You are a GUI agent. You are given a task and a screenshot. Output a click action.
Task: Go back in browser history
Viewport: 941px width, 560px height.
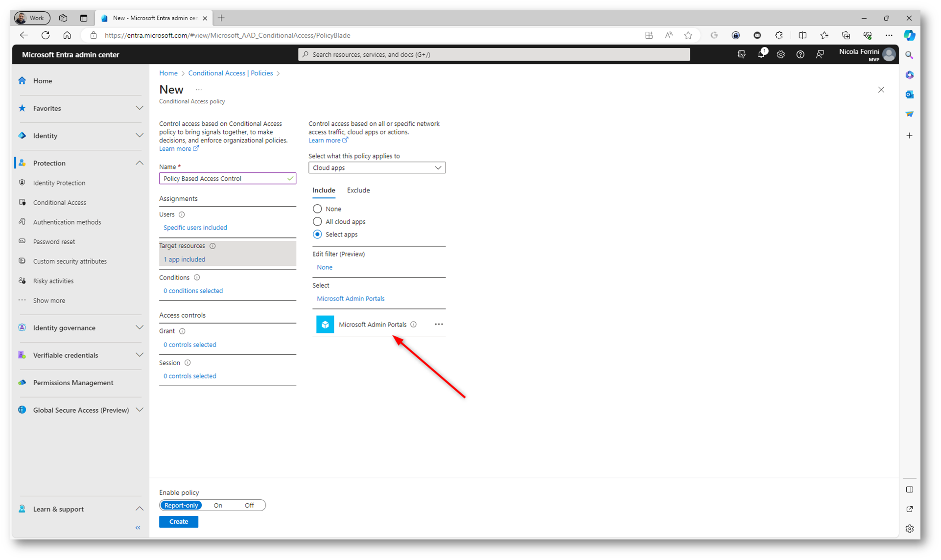click(24, 35)
